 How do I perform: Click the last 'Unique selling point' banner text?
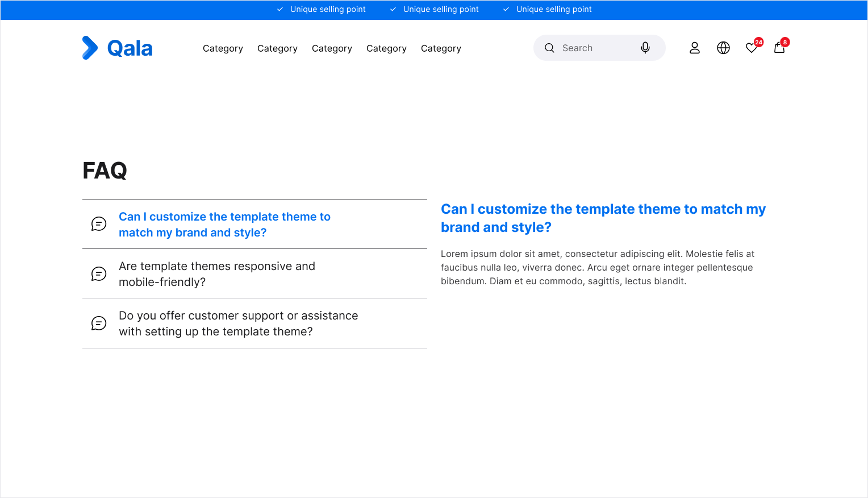pyautogui.click(x=554, y=9)
